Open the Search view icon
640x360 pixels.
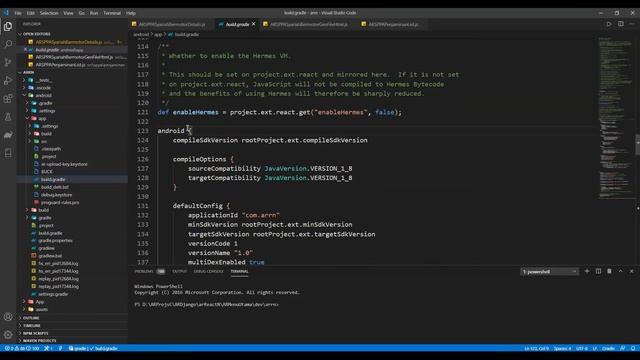(x=8, y=44)
